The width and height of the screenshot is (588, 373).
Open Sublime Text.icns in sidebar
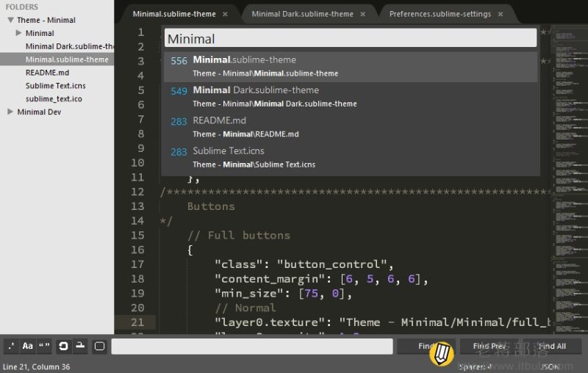point(56,85)
